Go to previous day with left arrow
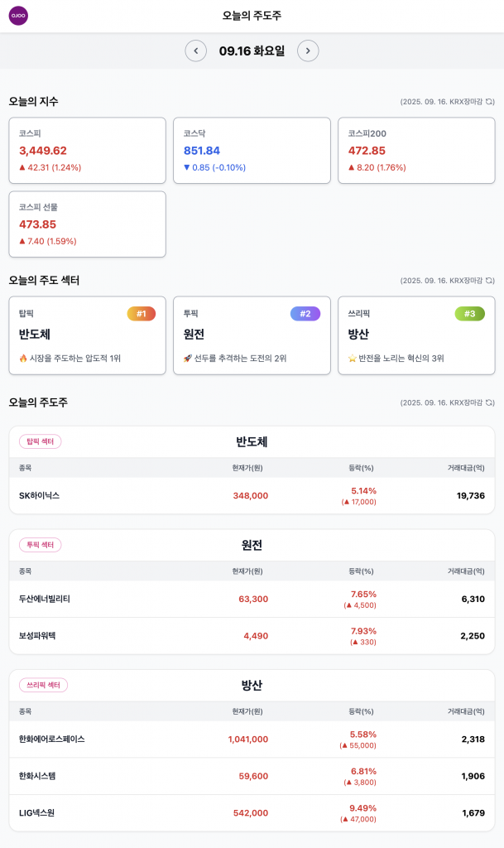 coord(195,51)
